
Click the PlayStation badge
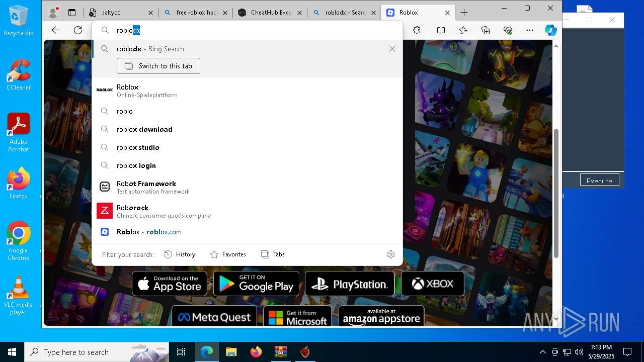tap(350, 284)
